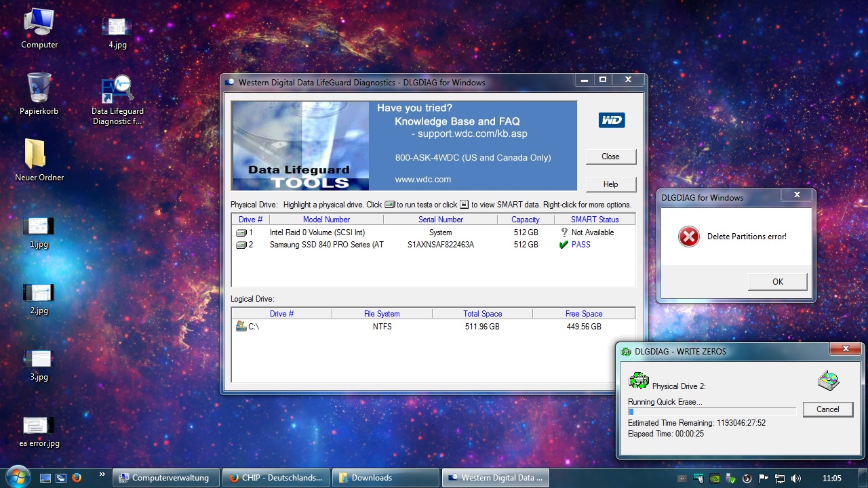
Task: Select Intel Raid 0 Volume model text
Action: tap(317, 232)
